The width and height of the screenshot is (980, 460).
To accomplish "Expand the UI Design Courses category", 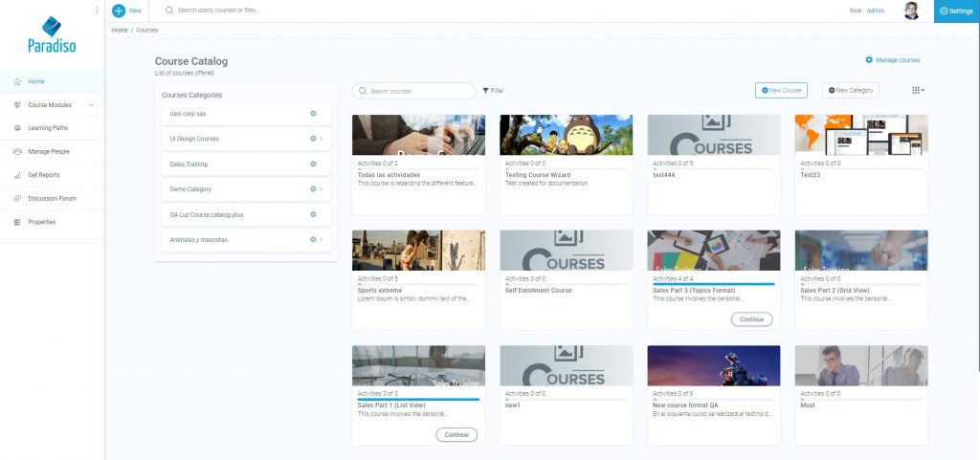I will click(321, 140).
